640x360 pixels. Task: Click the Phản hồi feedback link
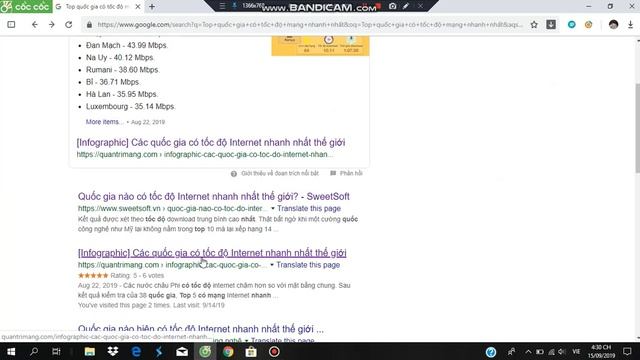tap(351, 173)
